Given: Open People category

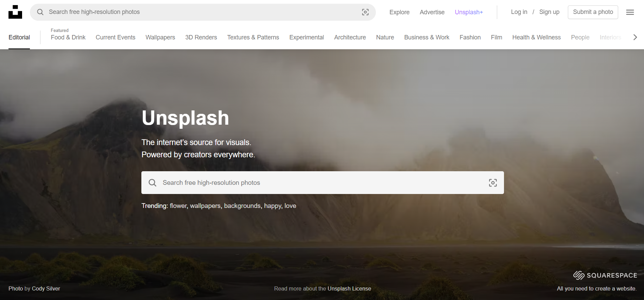Looking at the screenshot, I should point(580,37).
